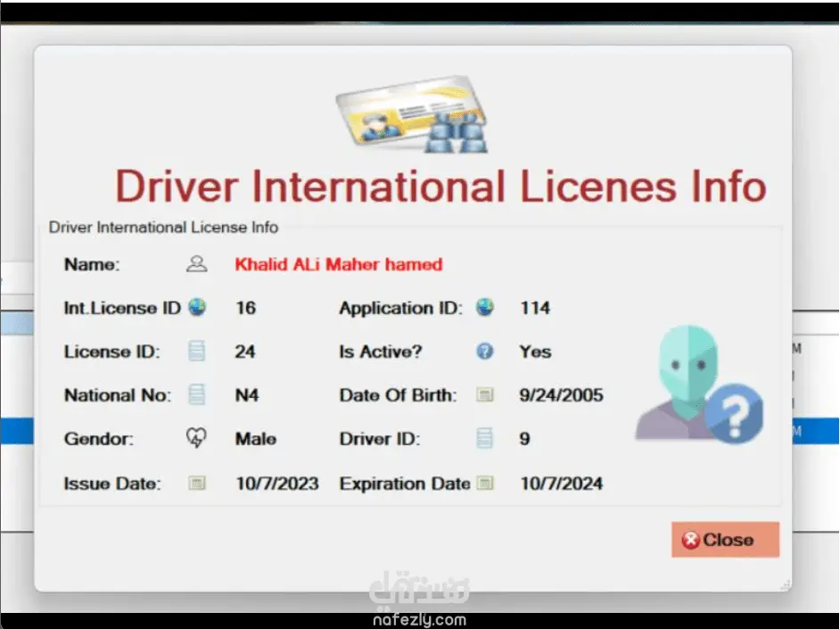Click the calendar icon next to Issue Date
Viewport: 840px width, 629px height.
[196, 484]
